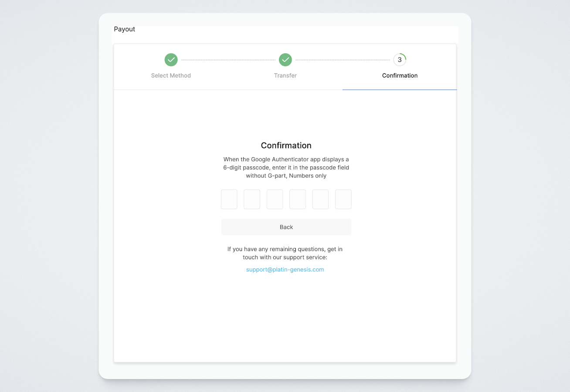Open the support@platin-genesis.com email link

pyautogui.click(x=285, y=270)
